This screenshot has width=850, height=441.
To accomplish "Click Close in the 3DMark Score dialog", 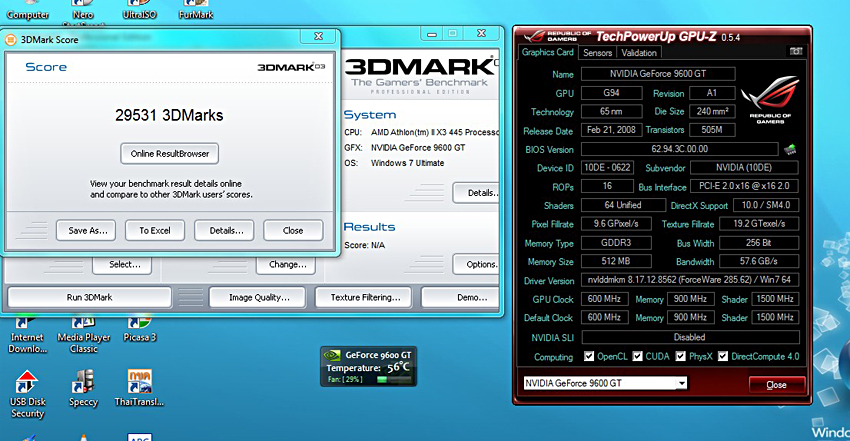I will [293, 230].
